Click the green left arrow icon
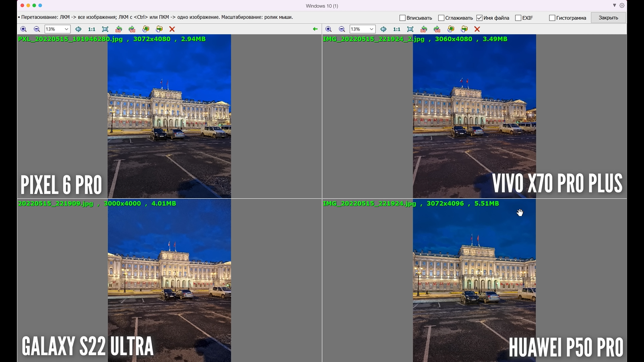Screen dimensions: 644x362 tap(315, 29)
